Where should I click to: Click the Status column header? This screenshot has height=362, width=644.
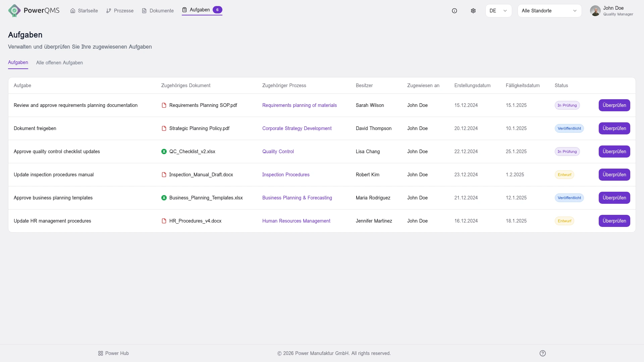561,85
